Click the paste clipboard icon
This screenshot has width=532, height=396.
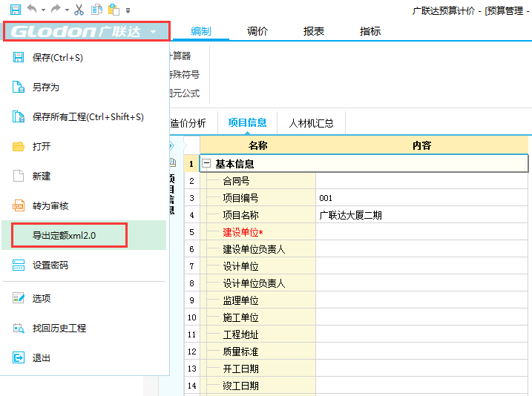coord(113,10)
